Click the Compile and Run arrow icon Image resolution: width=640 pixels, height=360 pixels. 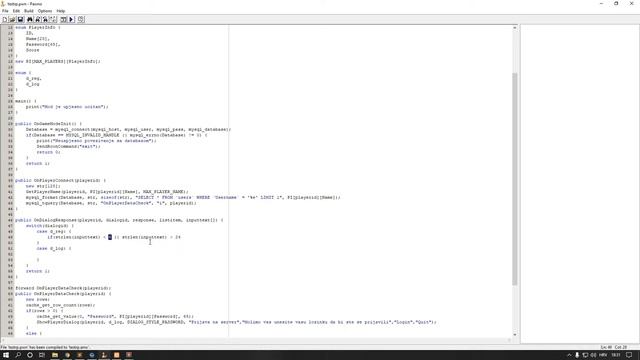[x=71, y=19]
